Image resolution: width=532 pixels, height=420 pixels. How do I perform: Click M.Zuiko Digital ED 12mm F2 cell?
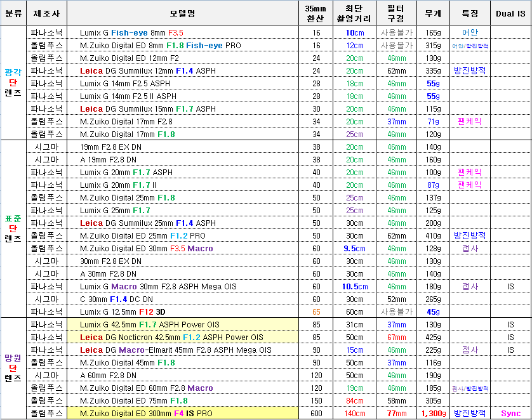pos(183,58)
